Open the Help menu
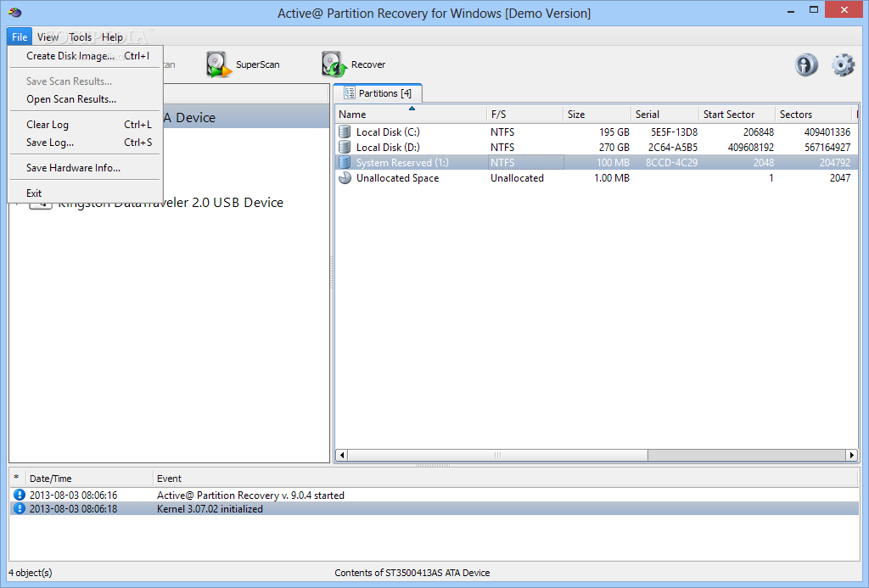 pyautogui.click(x=113, y=37)
